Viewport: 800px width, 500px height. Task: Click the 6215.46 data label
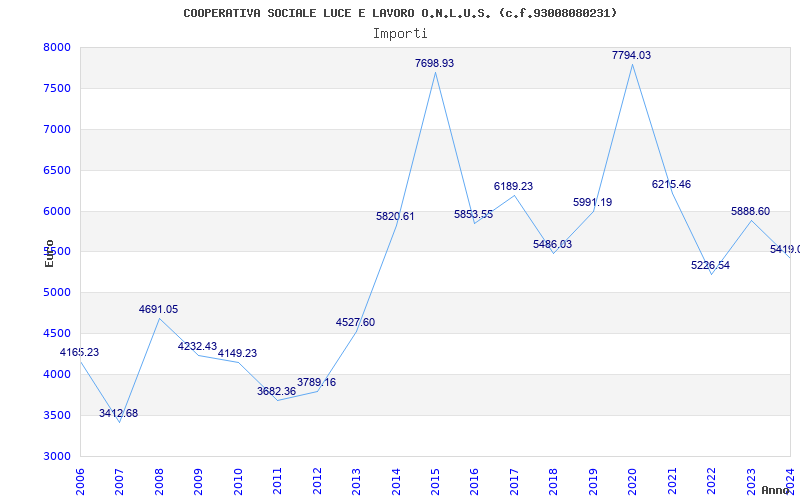671,184
